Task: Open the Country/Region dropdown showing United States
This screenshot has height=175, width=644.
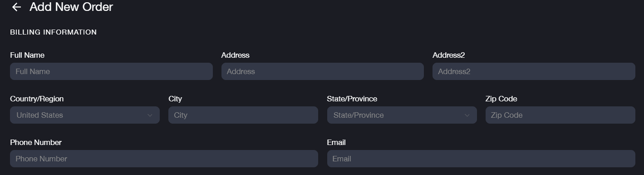Action: coord(85,115)
